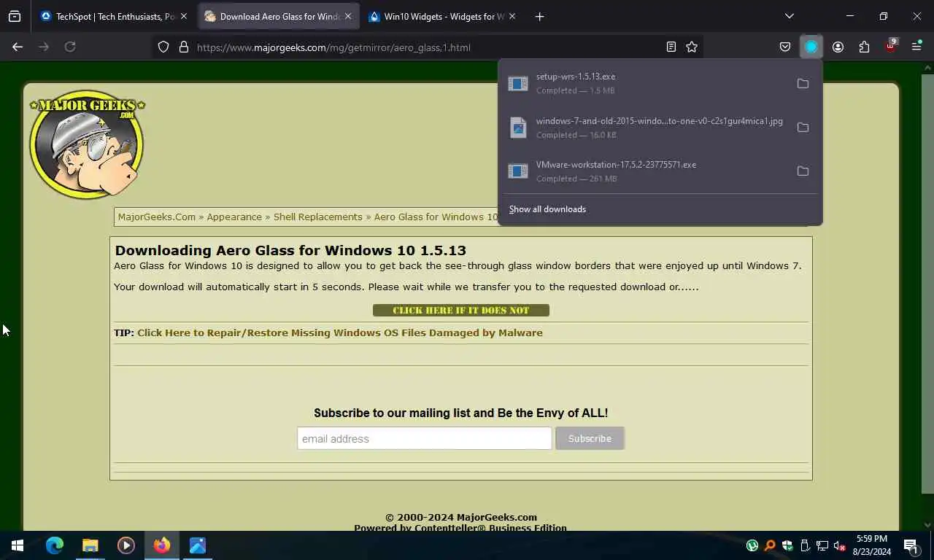Open the tracking protection shield panel
934x560 pixels.
click(163, 47)
